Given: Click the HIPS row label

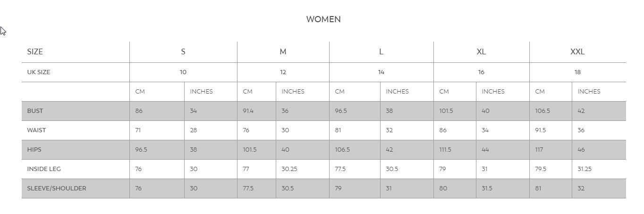Looking at the screenshot, I should (x=34, y=150).
